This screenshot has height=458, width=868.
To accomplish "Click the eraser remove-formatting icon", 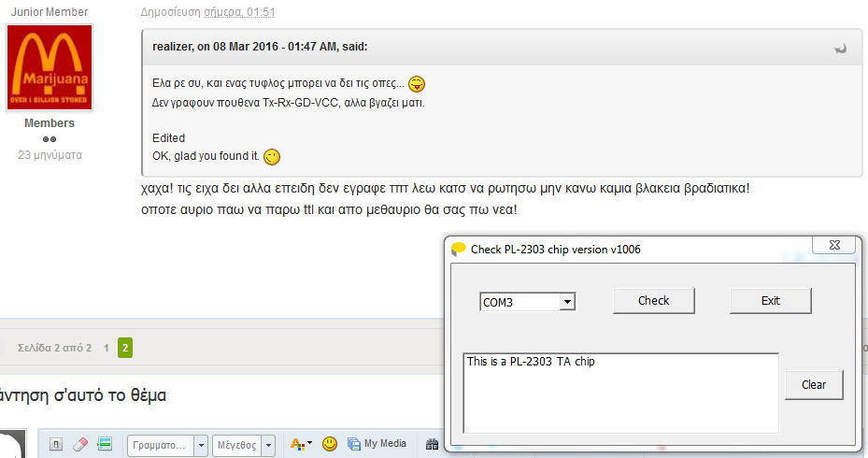I will pyautogui.click(x=80, y=444).
